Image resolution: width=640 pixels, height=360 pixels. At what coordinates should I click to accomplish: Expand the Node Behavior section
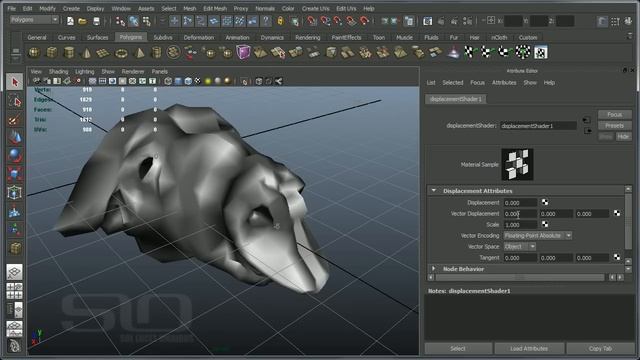[433, 269]
